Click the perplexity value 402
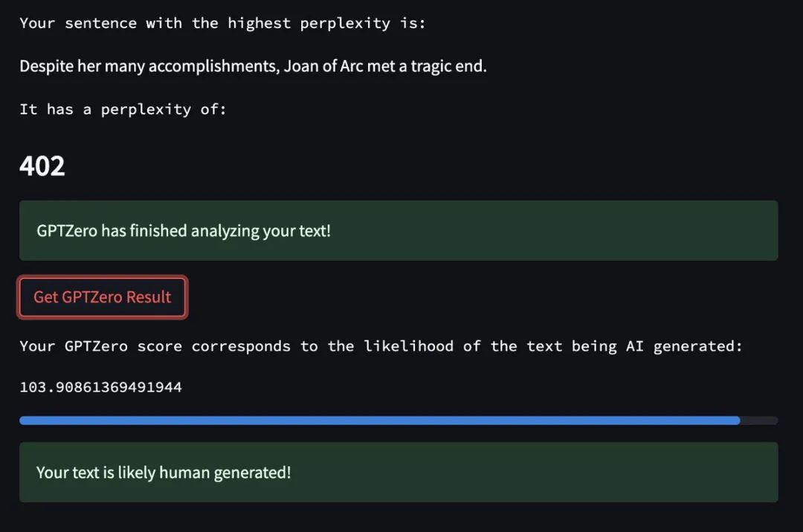Image resolution: width=803 pixels, height=532 pixels. click(42, 166)
